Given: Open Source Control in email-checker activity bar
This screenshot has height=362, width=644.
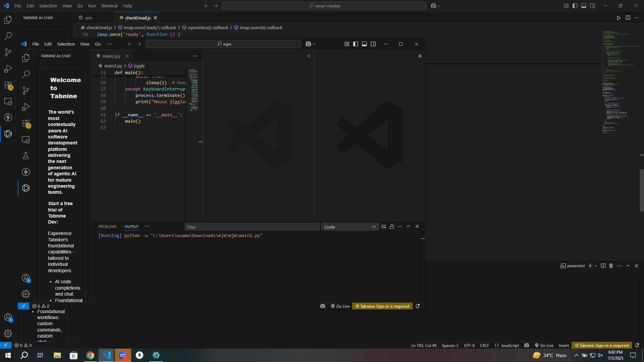Looking at the screenshot, I should click(8, 52).
